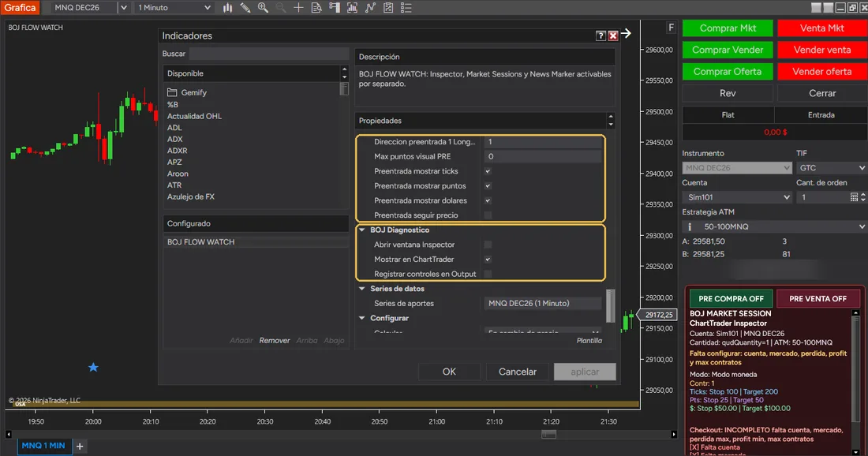868x456 pixels.
Task: Toggle Preentrada mostrar dolares checkbox
Action: 488,200
